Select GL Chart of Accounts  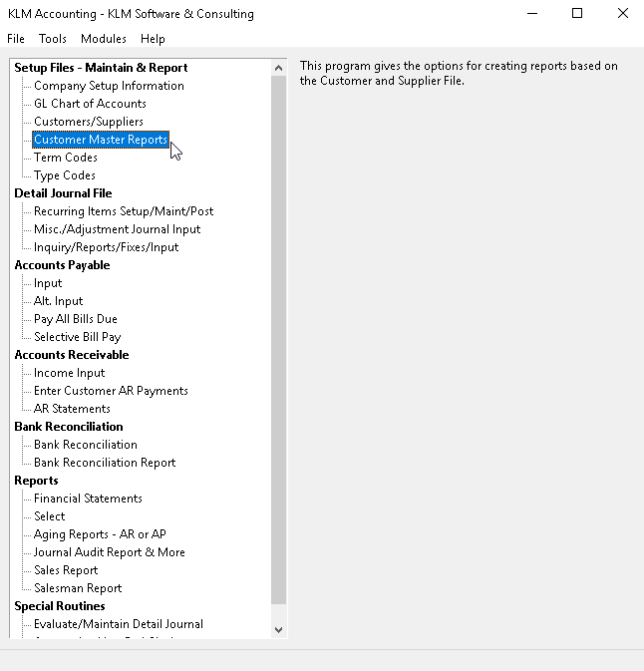(90, 104)
